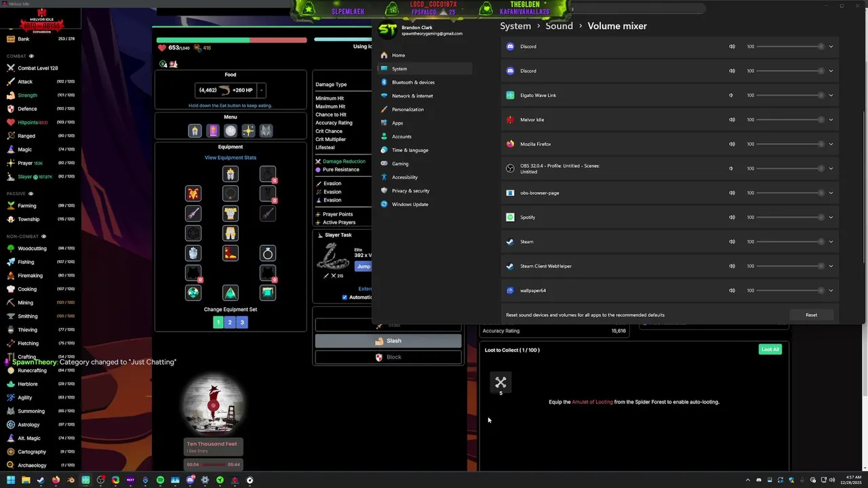
Task: Mute Spotify in the Volume mixer
Action: click(x=732, y=218)
